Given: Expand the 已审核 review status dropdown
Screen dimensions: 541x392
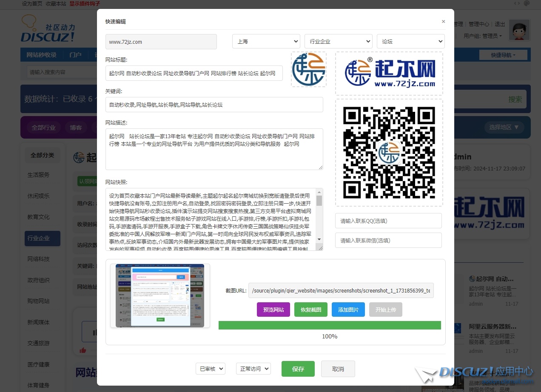Looking at the screenshot, I should [210, 369].
